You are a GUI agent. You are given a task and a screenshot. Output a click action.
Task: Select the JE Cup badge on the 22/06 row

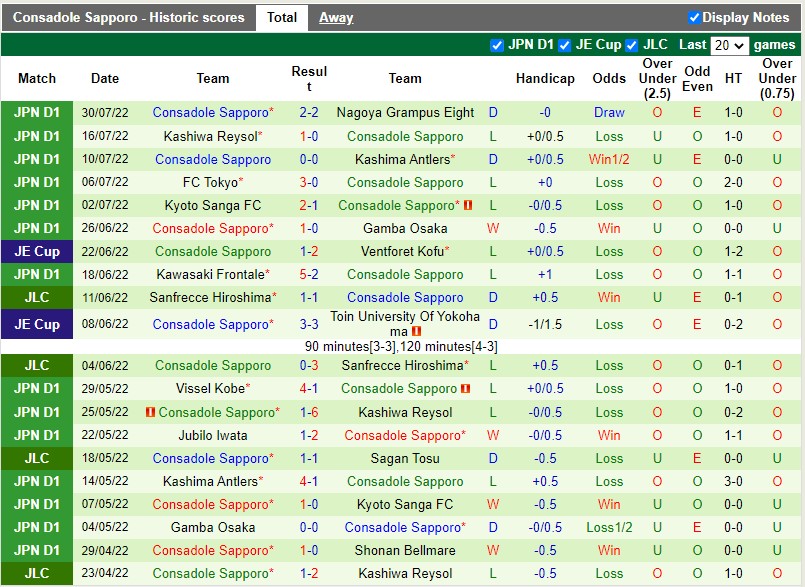click(x=37, y=251)
